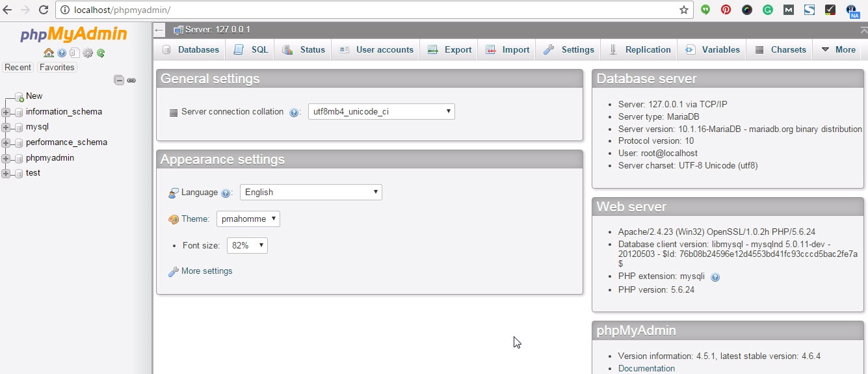Viewport: 868px width, 374px height.
Task: Click help icon beside Server connection collation
Action: click(294, 113)
